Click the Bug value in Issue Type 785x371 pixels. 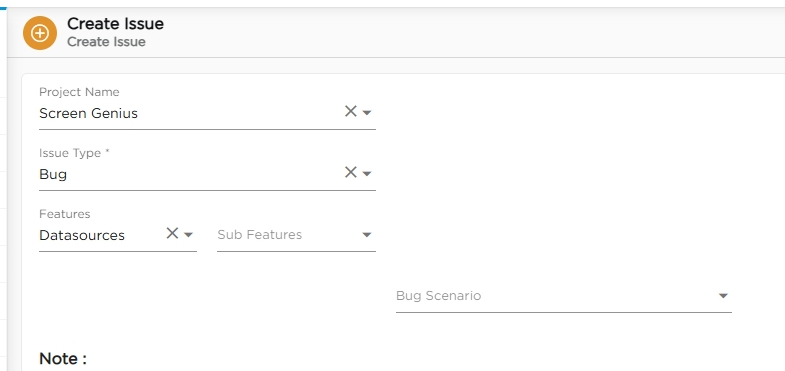point(53,174)
